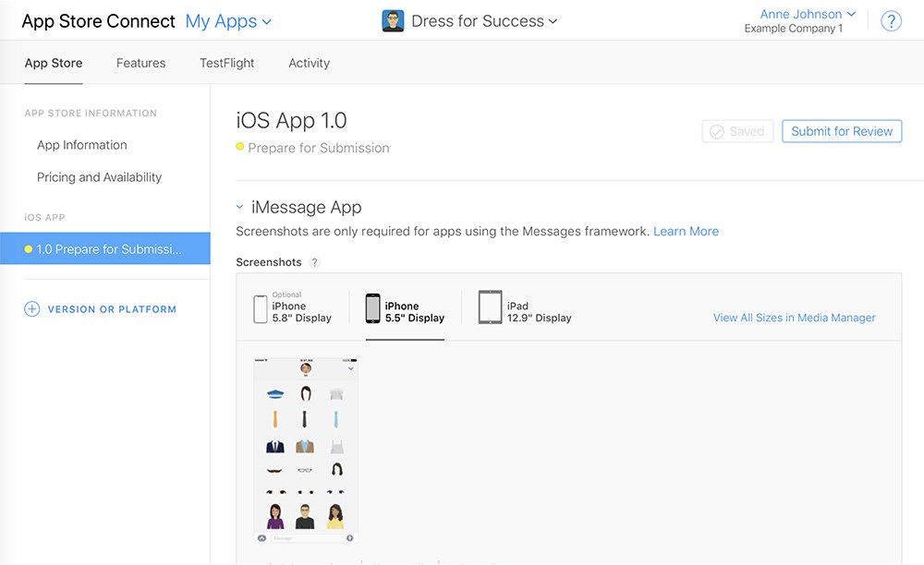Collapse the iMessage App section
Screen dimensions: 924x565
(x=240, y=207)
